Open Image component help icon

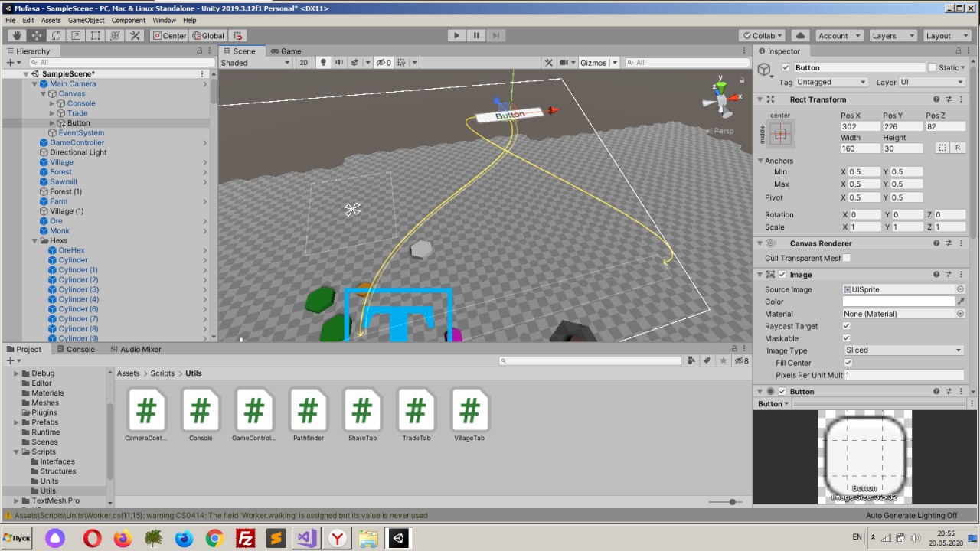tap(937, 275)
